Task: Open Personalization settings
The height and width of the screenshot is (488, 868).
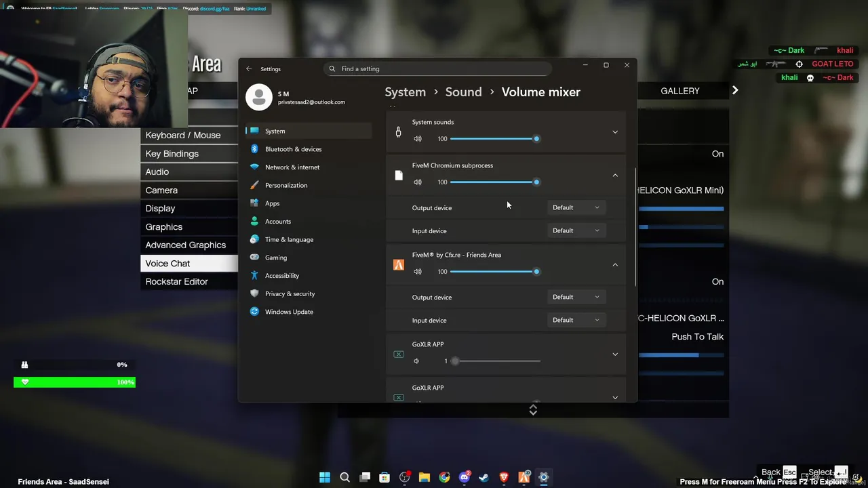Action: tap(309, 185)
